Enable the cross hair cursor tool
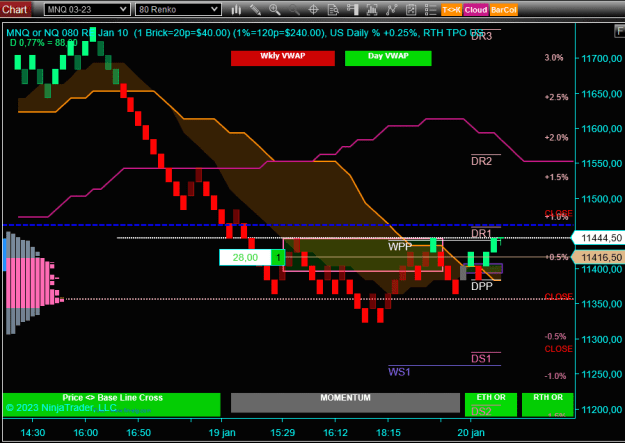625x443 pixels. pos(314,10)
